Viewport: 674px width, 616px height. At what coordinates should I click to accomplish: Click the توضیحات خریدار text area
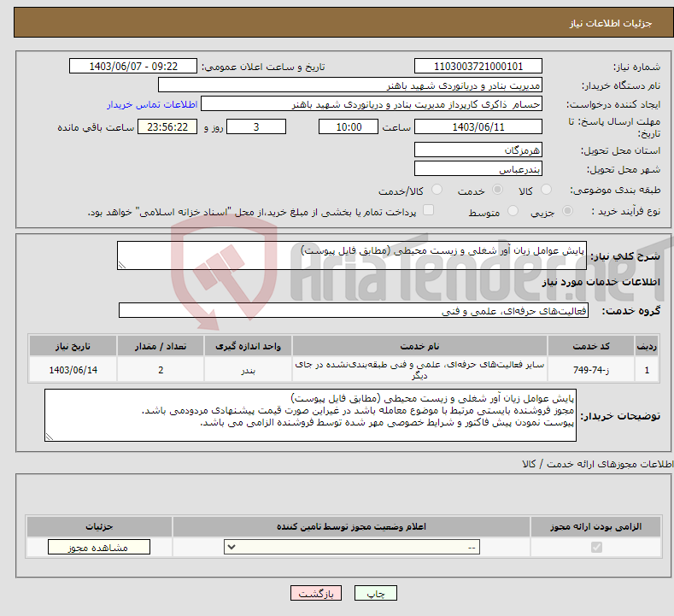click(x=310, y=415)
